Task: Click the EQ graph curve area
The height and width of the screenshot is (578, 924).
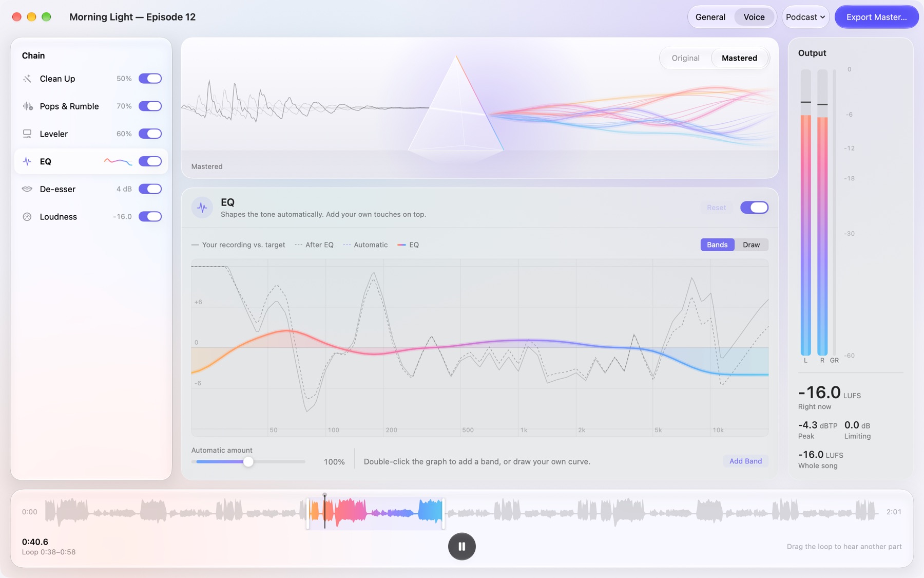Action: (x=479, y=348)
